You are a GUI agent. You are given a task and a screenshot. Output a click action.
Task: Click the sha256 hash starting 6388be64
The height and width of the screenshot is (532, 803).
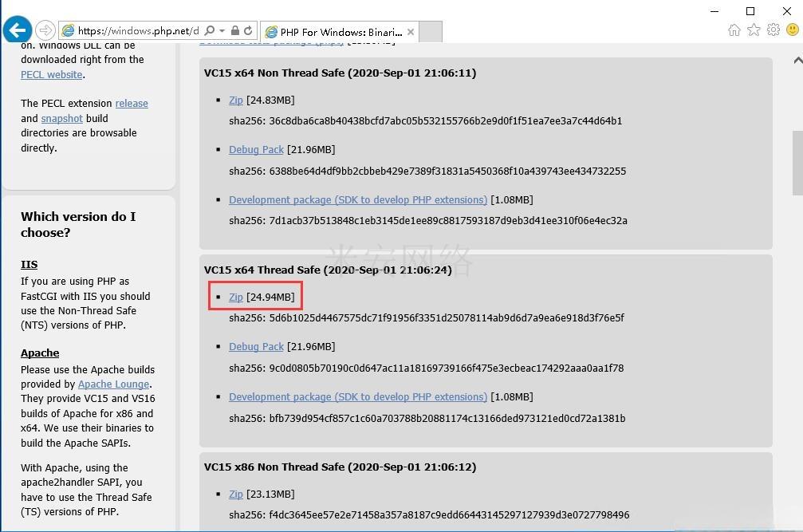(x=447, y=171)
